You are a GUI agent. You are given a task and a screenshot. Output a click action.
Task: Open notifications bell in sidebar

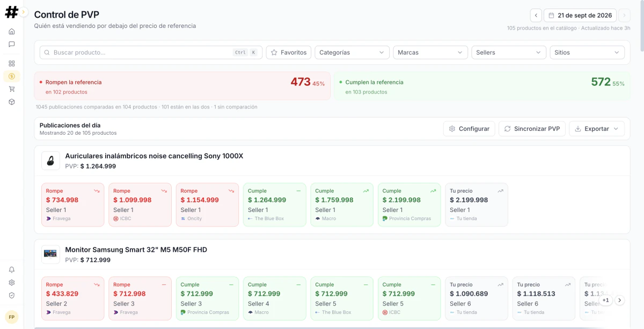[x=11, y=269]
